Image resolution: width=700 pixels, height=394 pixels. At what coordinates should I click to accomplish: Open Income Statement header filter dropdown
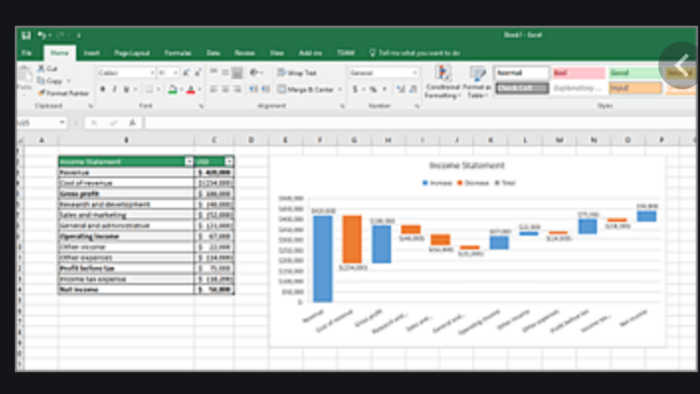click(x=189, y=162)
